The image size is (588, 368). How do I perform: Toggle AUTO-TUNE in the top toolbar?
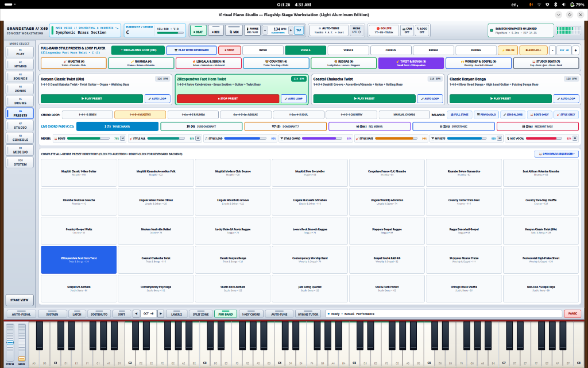[329, 30]
